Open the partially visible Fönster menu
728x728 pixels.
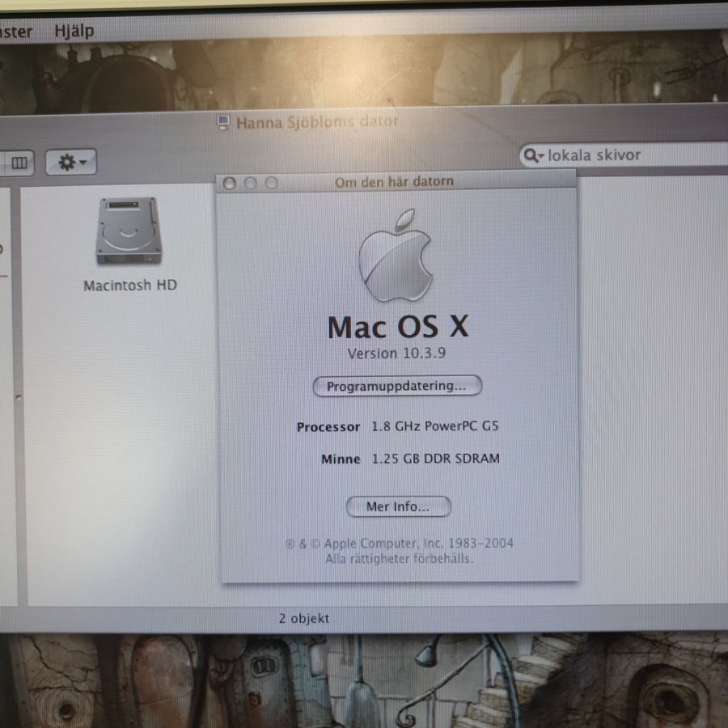[16, 32]
